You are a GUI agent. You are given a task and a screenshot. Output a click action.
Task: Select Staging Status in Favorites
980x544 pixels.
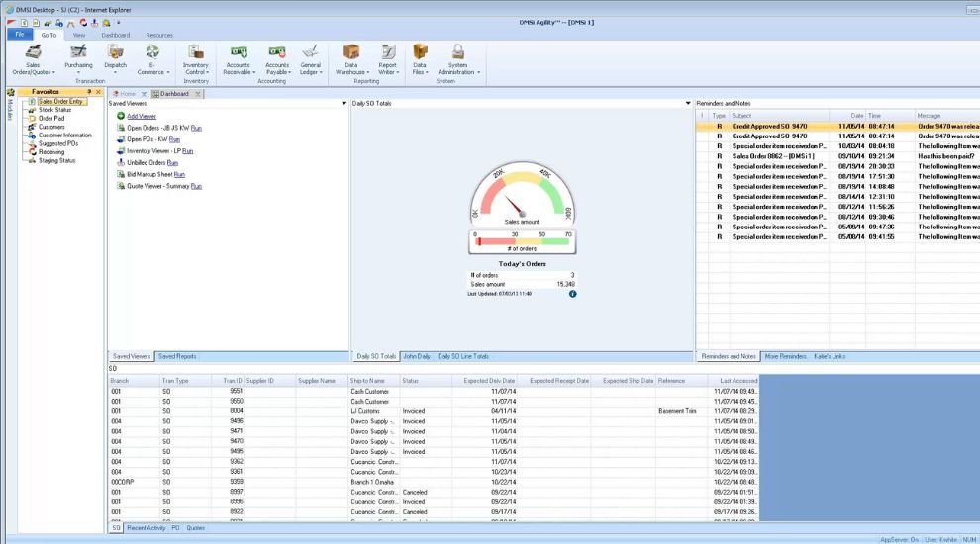click(x=56, y=160)
